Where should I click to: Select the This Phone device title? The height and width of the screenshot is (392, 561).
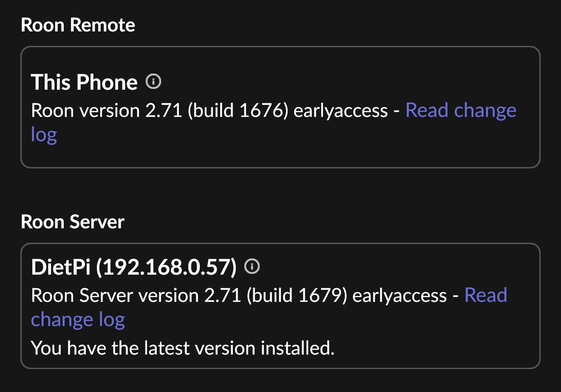84,82
